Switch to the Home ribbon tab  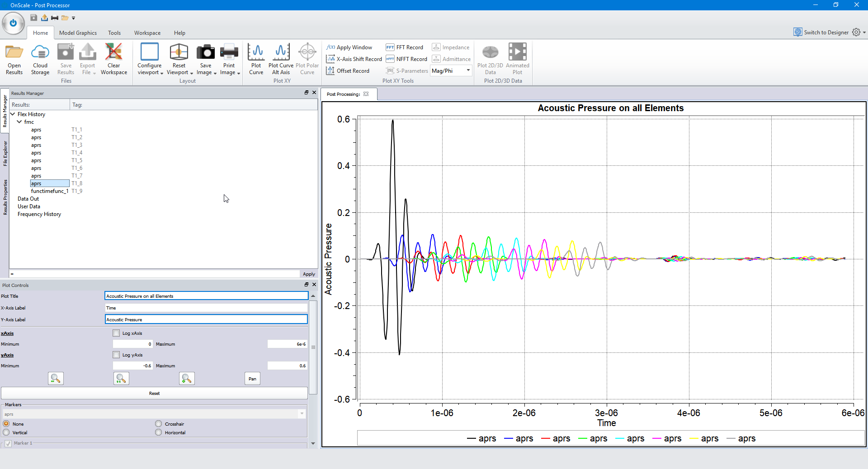[x=40, y=33]
